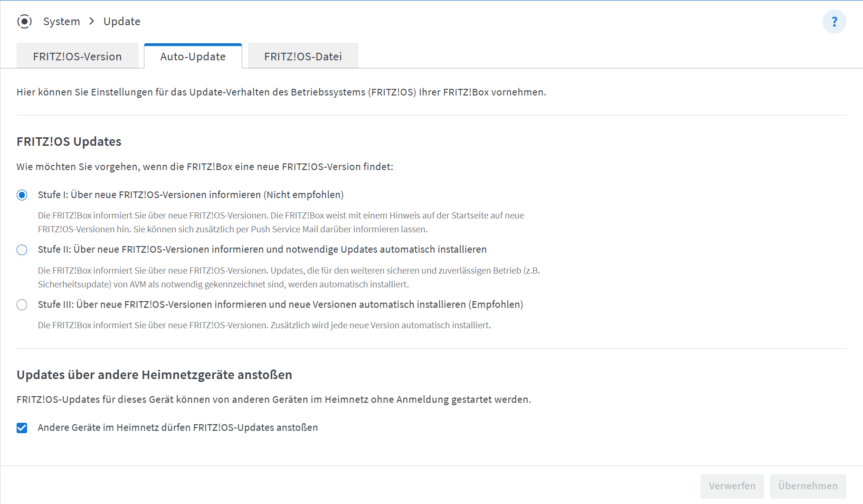The height and width of the screenshot is (504, 863).
Task: Click the Stufe III 'Empfohlen' label text
Action: coord(280,304)
